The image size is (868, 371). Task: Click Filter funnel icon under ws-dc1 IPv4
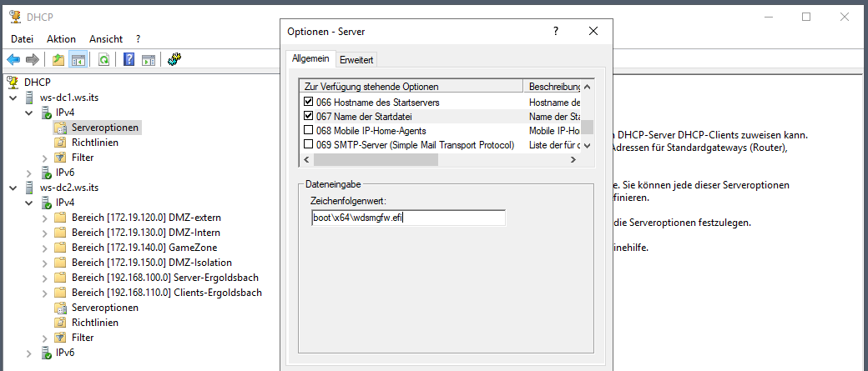pyautogui.click(x=60, y=158)
